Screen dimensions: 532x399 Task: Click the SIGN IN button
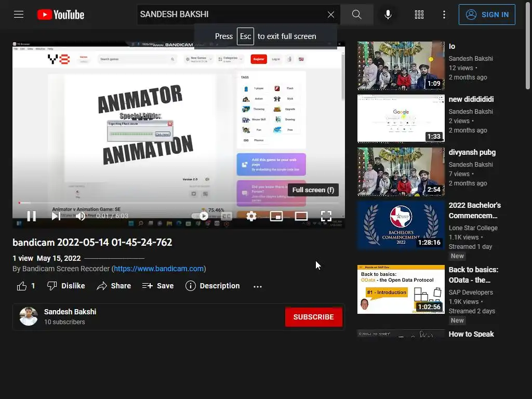pos(487,15)
